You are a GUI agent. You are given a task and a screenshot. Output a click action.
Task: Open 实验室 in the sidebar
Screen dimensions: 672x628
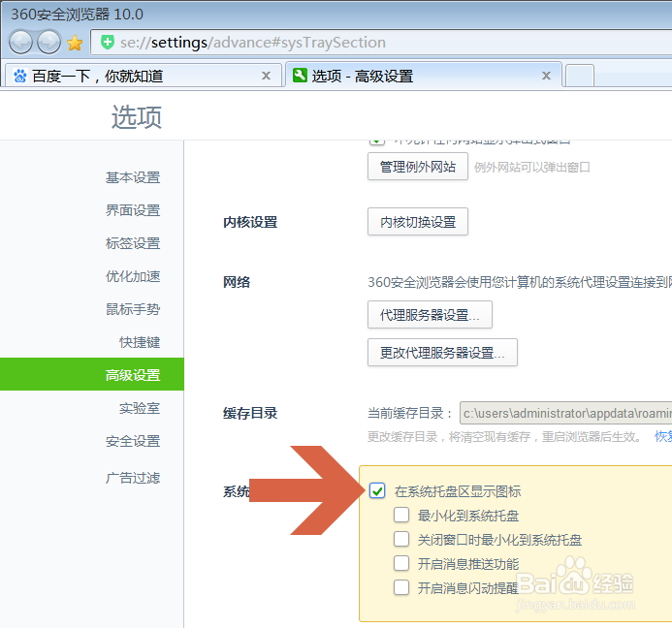140,408
